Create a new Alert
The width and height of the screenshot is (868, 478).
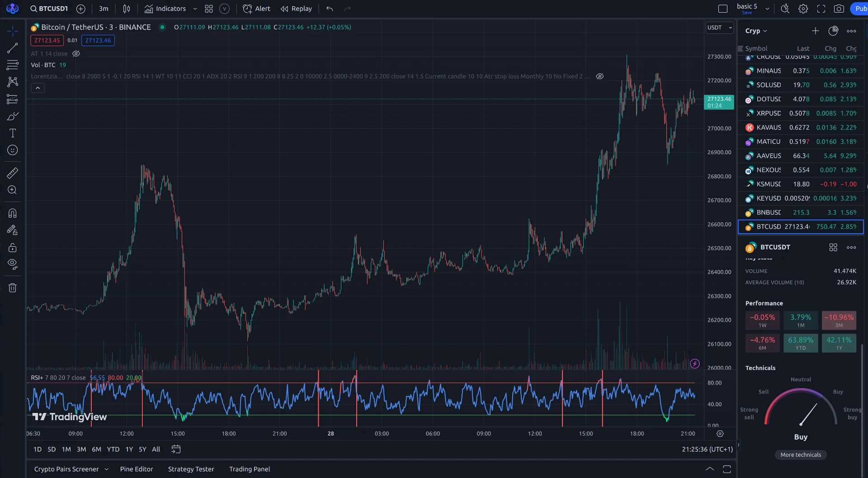256,9
